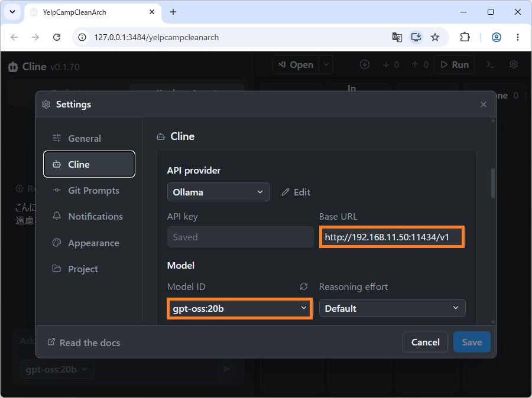Click Edit next to the API provider
This screenshot has height=398, width=532.
coord(296,193)
